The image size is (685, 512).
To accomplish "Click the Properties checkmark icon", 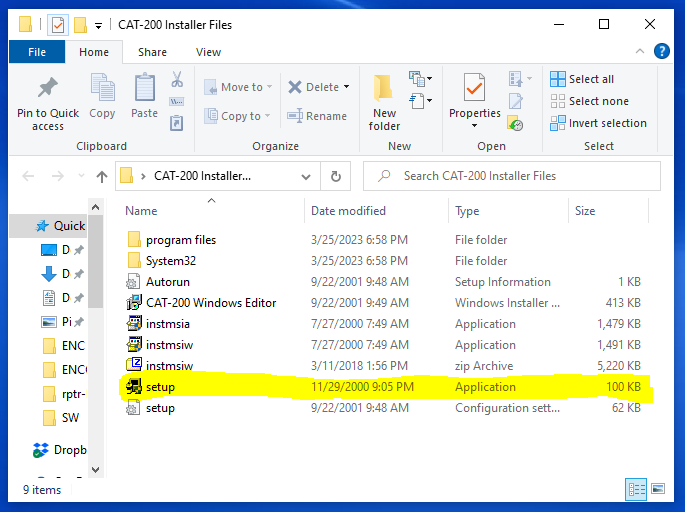I will 474,87.
